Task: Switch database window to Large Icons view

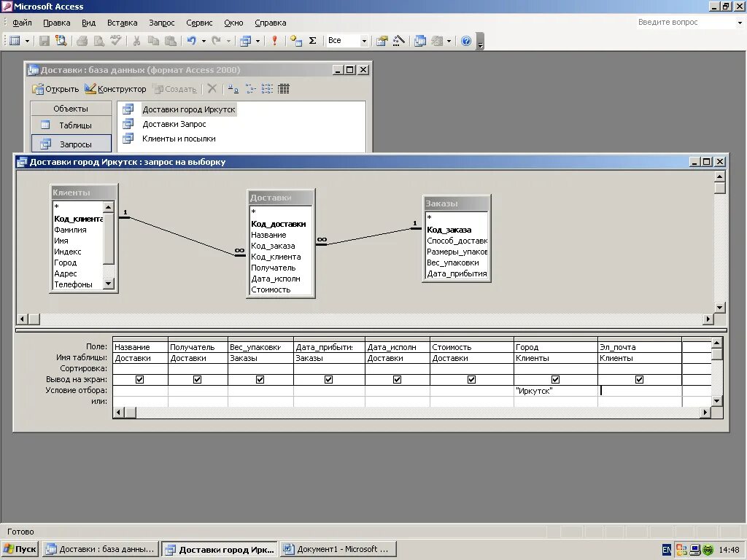Action: 233,89
